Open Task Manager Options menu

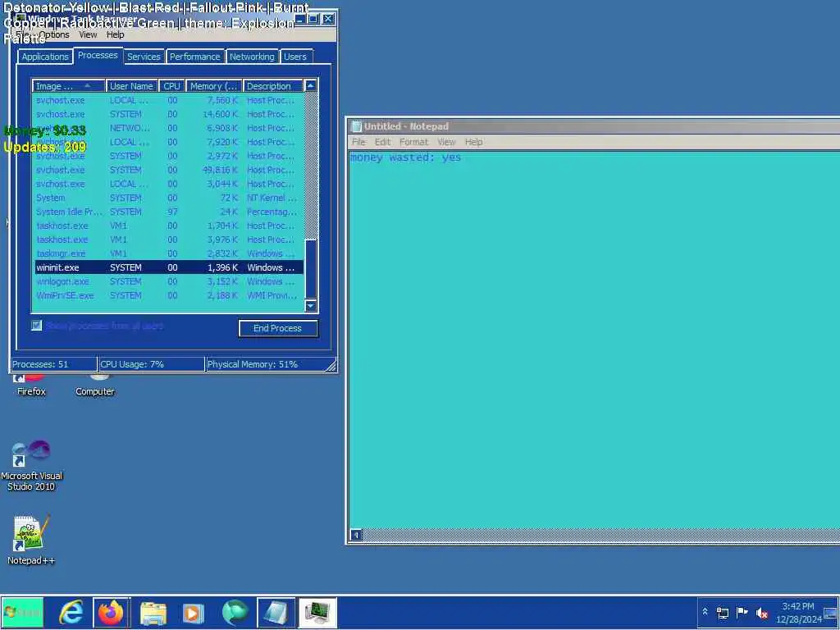click(x=54, y=34)
